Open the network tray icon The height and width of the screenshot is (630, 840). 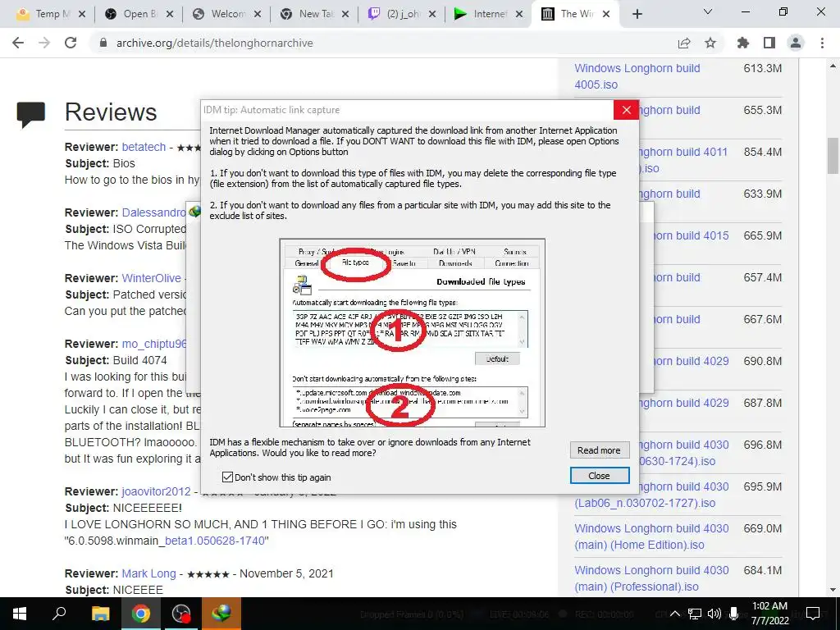pos(694,614)
